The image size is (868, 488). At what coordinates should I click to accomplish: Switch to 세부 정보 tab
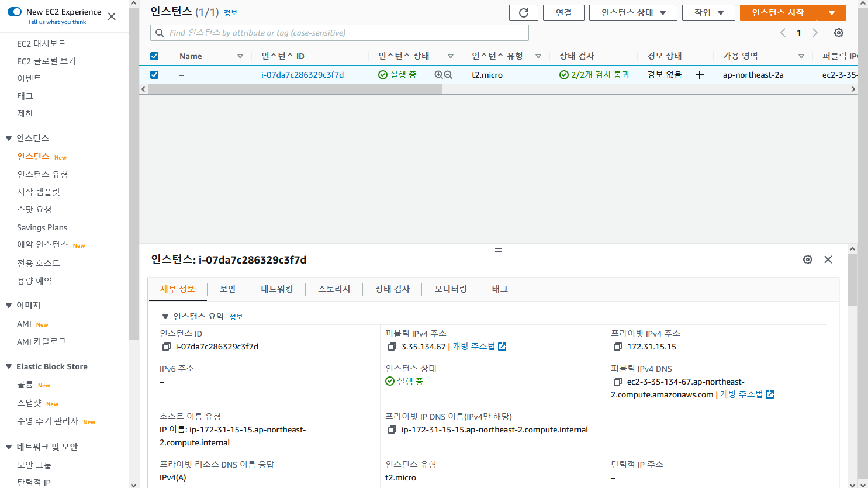[x=178, y=289]
